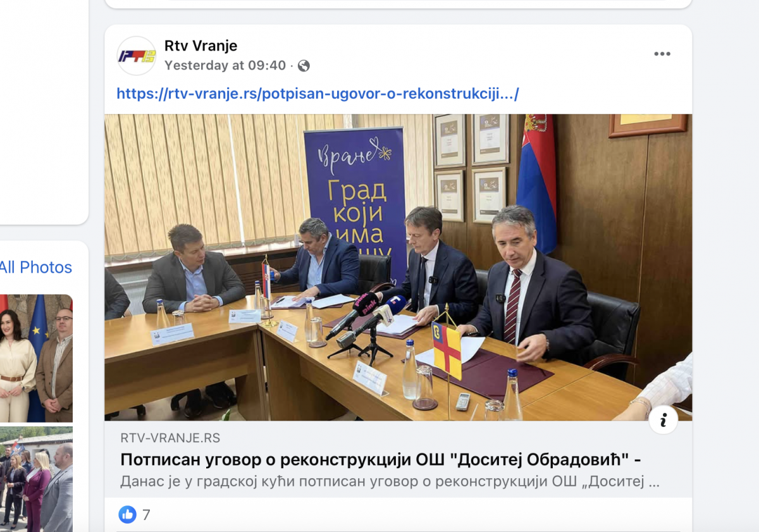Open the photo thumbnail with EU flag
Screen dimensions: 759x532
pyautogui.click(x=36, y=358)
